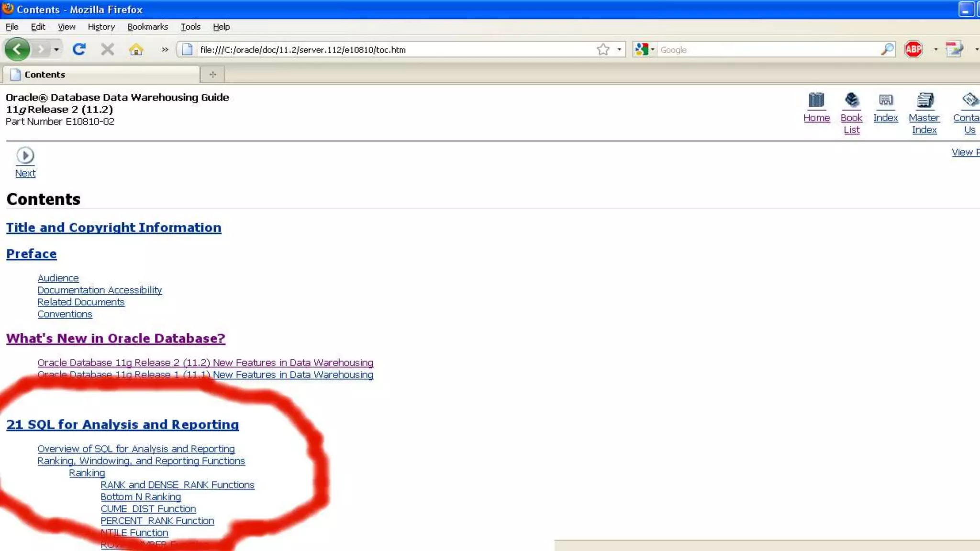
Task: Open What's New in Oracle Database link
Action: tap(115, 338)
